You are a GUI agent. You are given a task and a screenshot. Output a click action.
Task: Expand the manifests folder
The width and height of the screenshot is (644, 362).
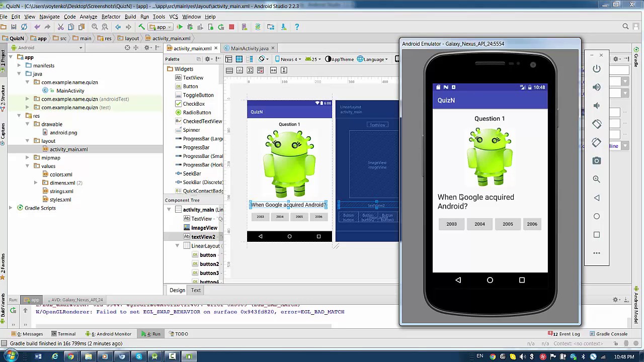pos(19,65)
